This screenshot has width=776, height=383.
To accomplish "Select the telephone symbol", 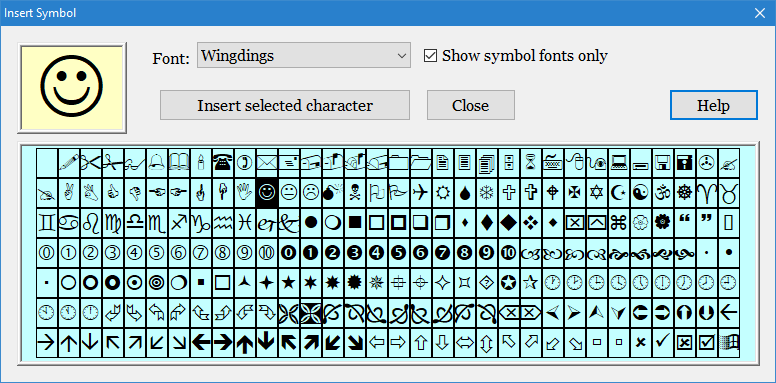I will (x=223, y=162).
